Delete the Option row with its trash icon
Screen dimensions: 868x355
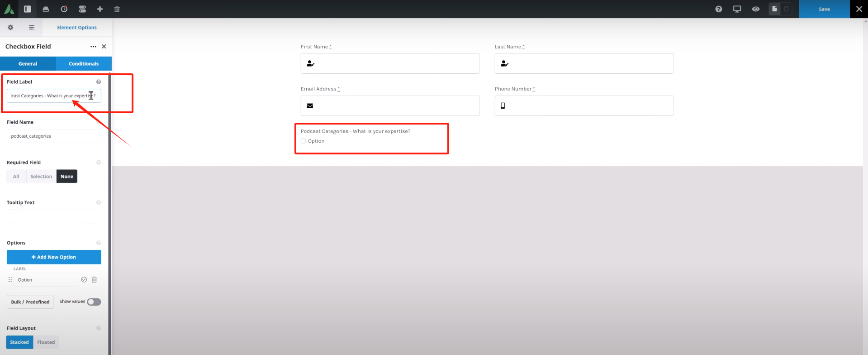click(95, 280)
